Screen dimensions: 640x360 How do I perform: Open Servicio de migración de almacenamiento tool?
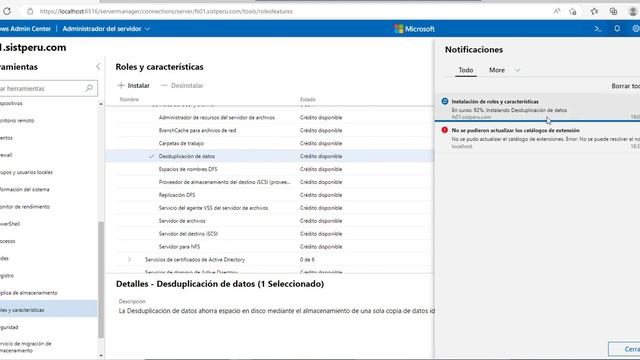click(x=49, y=347)
